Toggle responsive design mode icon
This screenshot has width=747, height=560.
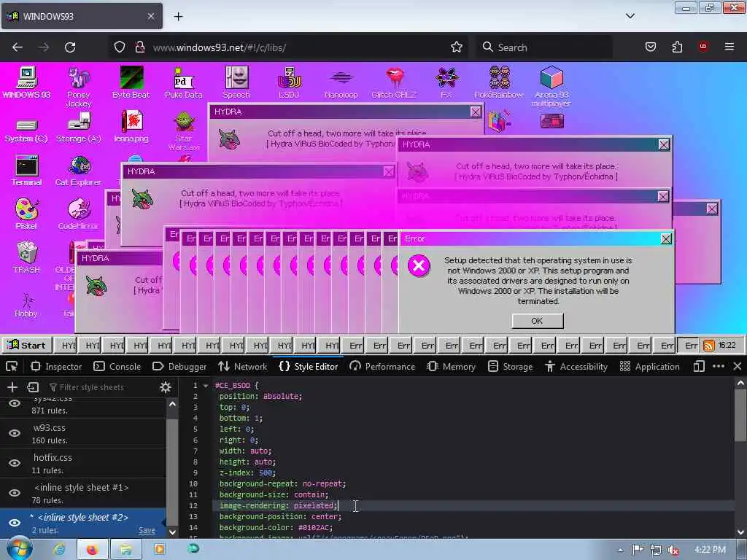[698, 366]
